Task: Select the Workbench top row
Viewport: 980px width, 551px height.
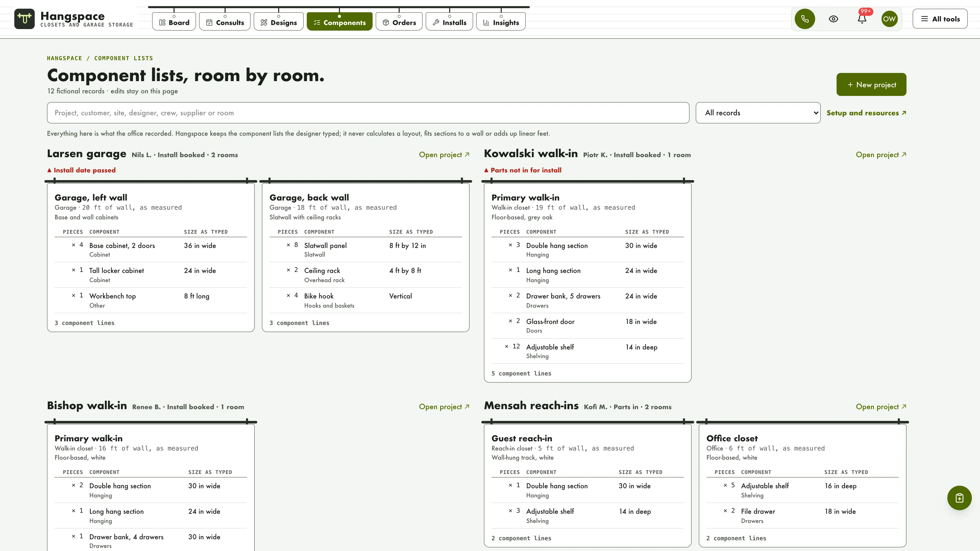Action: (x=151, y=300)
